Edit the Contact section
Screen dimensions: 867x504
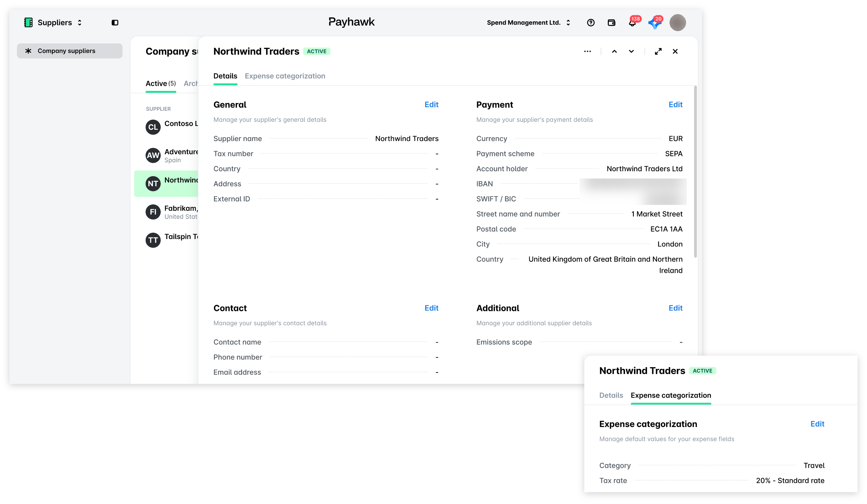431,308
